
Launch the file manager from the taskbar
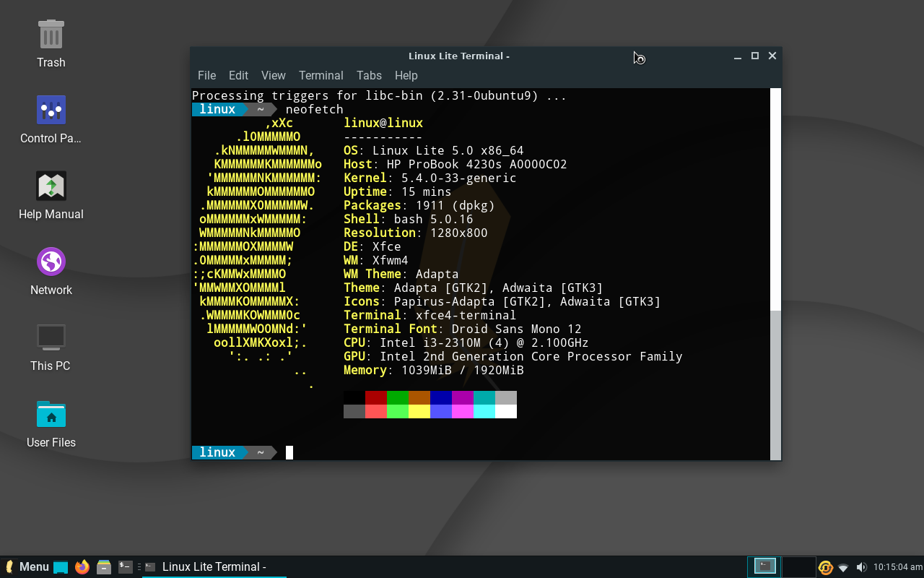104,566
